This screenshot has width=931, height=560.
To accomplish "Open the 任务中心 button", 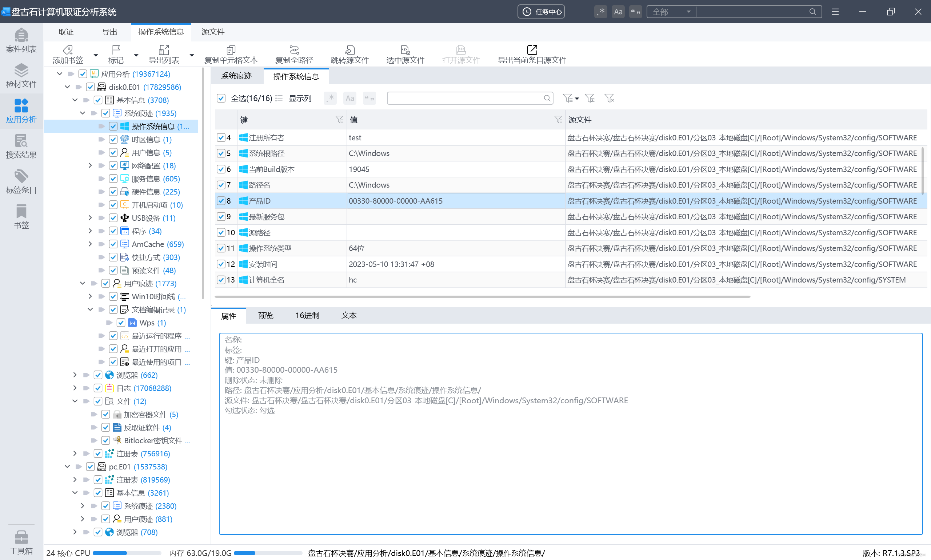I will coord(541,12).
